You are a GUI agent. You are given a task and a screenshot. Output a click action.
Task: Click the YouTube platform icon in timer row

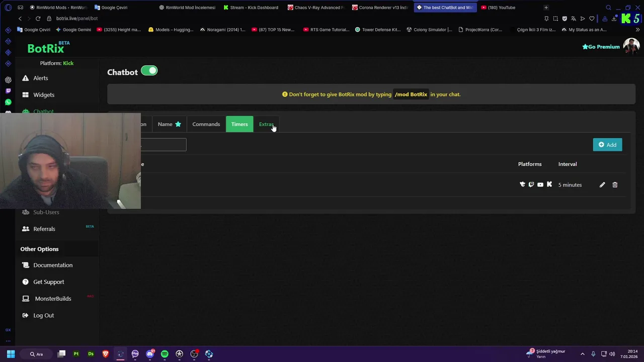tap(540, 185)
